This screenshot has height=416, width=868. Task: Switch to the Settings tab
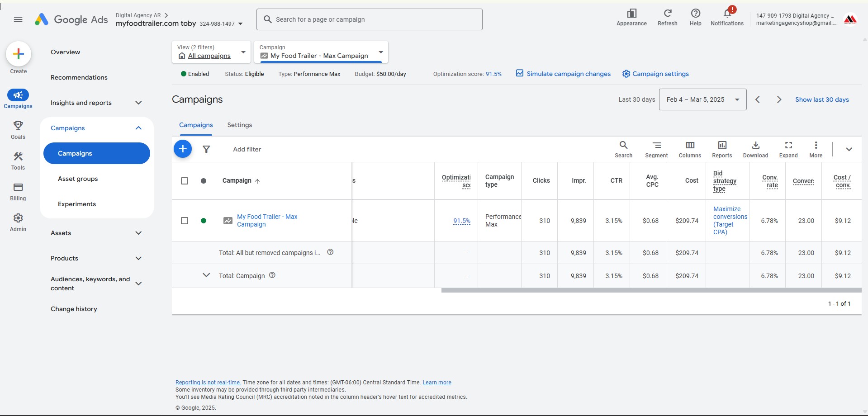click(240, 125)
